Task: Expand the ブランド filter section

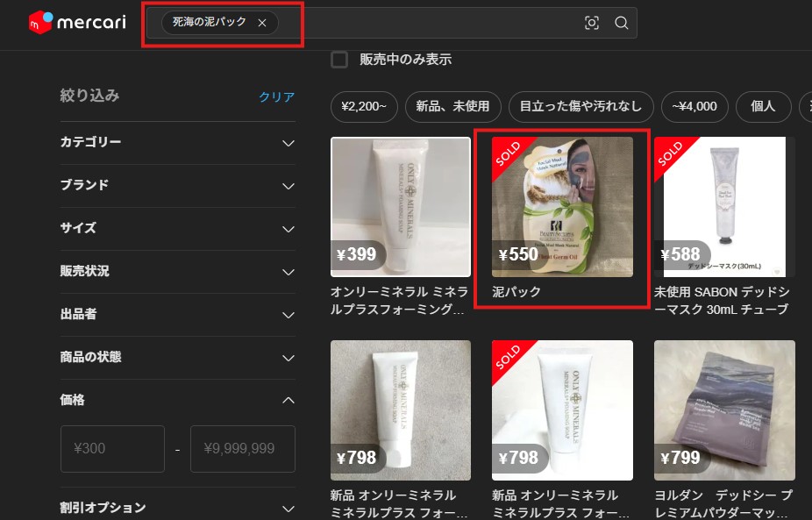Action: (177, 185)
